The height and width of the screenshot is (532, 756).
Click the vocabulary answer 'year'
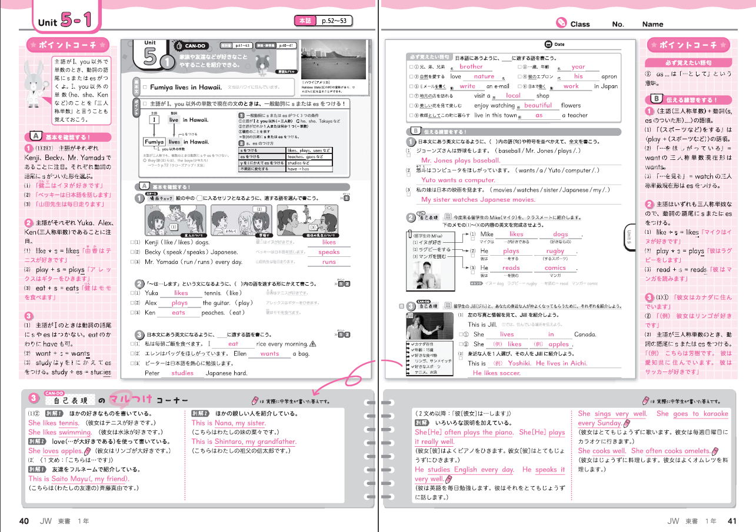tap(578, 67)
